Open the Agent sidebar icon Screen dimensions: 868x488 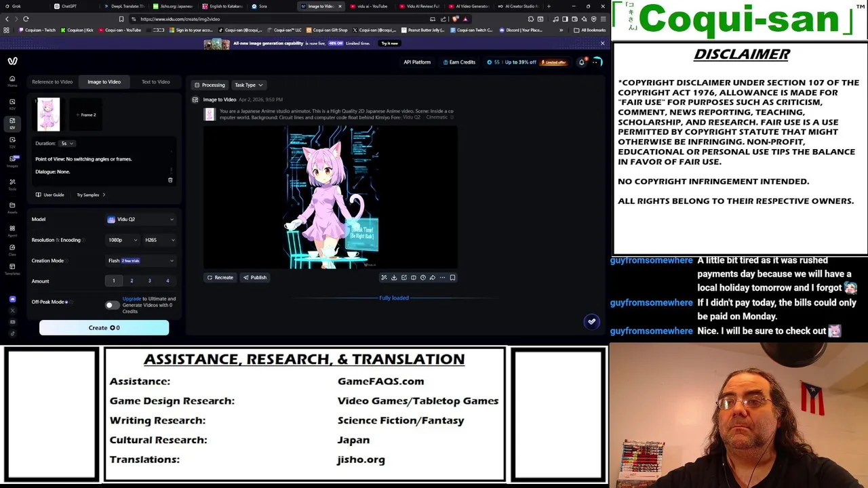12,230
